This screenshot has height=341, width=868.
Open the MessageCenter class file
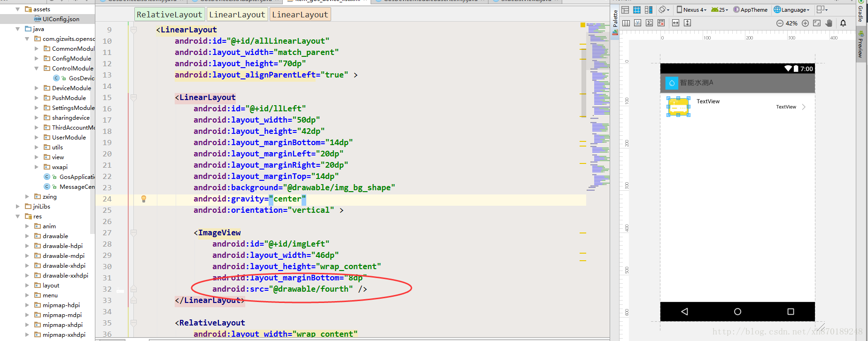click(70, 187)
